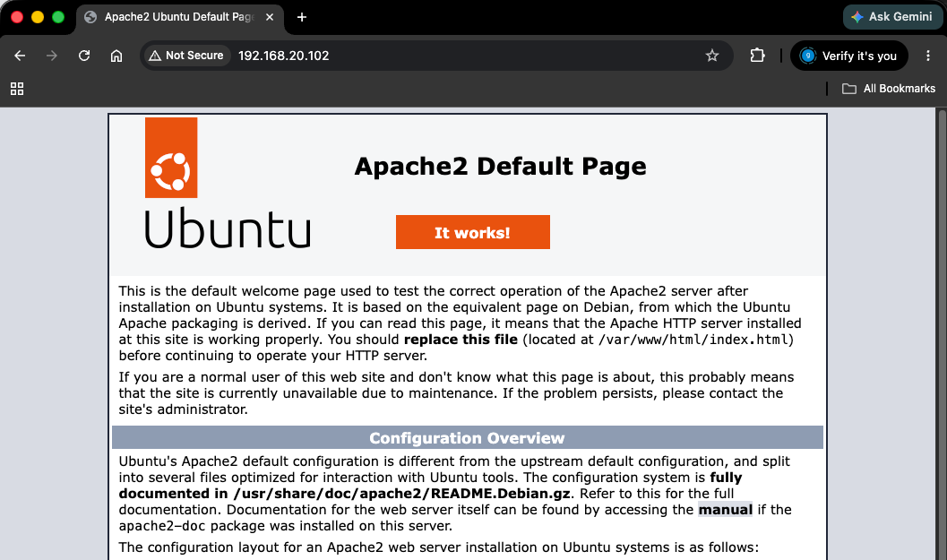947x560 pixels.
Task: Click the Apache2 Default Page heading
Action: 500,166
